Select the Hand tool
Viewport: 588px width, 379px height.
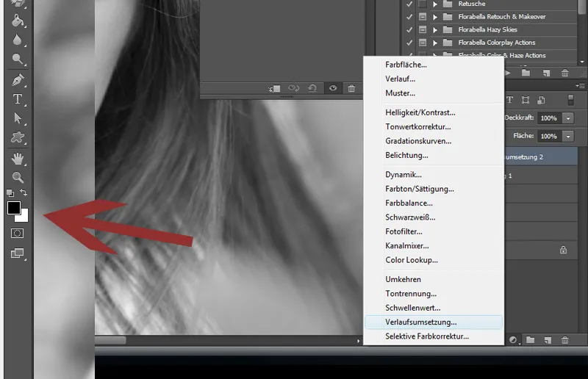[17, 159]
